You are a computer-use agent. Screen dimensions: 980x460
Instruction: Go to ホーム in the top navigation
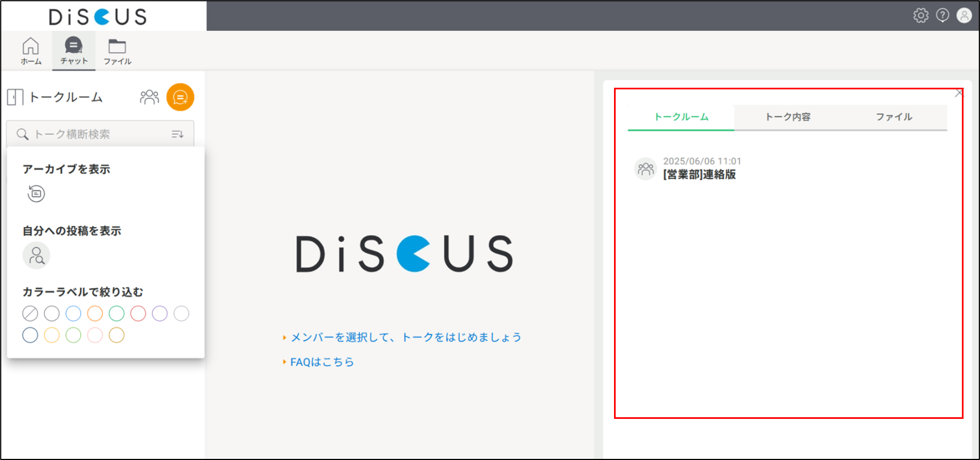[x=31, y=51]
